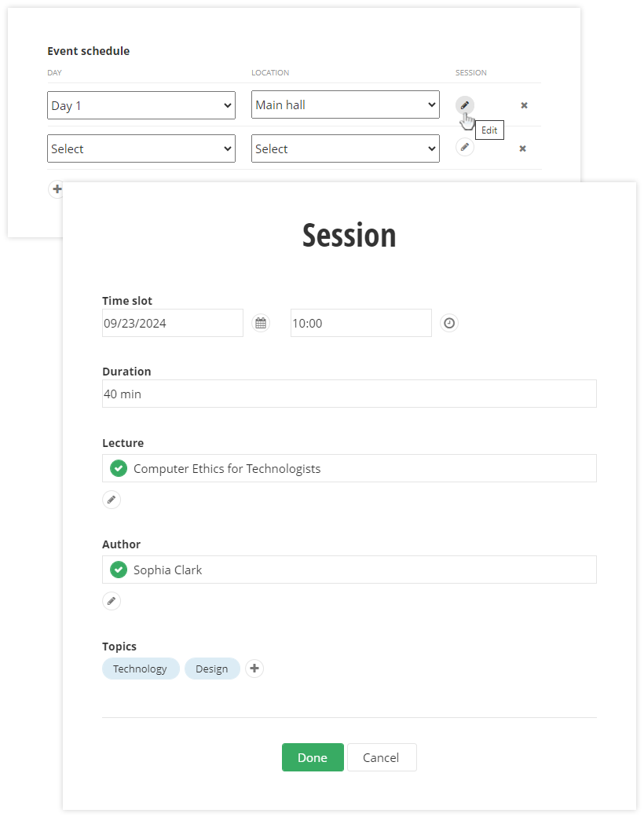The height and width of the screenshot is (817, 644).
Task: Edit the Lecture selection with pencil icon
Action: pos(112,500)
